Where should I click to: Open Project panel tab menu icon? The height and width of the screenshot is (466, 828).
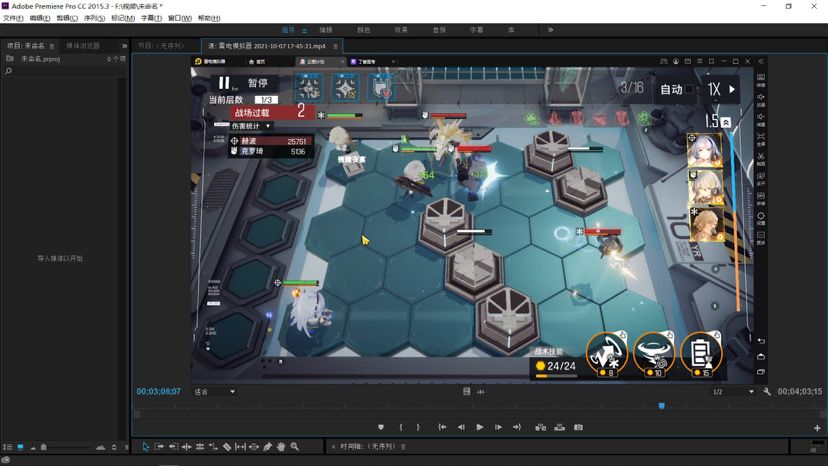[x=52, y=46]
